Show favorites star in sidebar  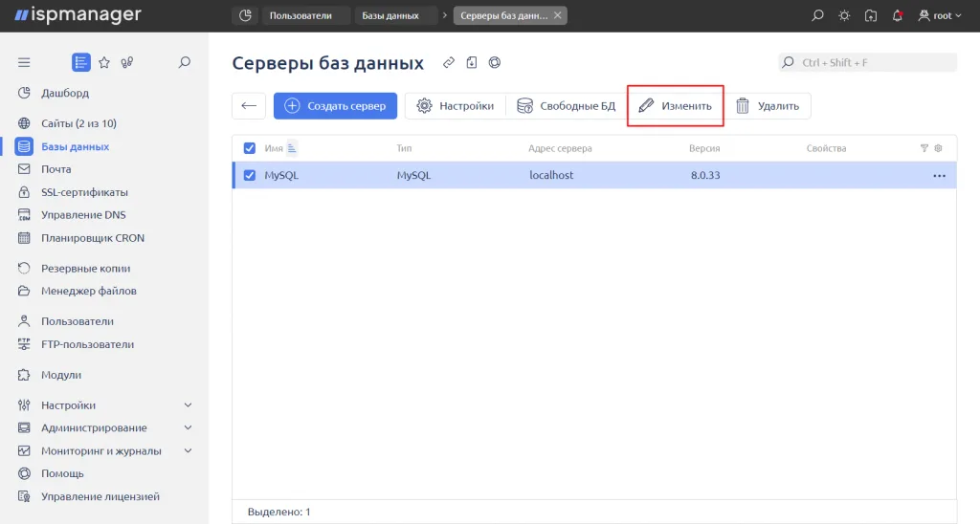point(104,62)
